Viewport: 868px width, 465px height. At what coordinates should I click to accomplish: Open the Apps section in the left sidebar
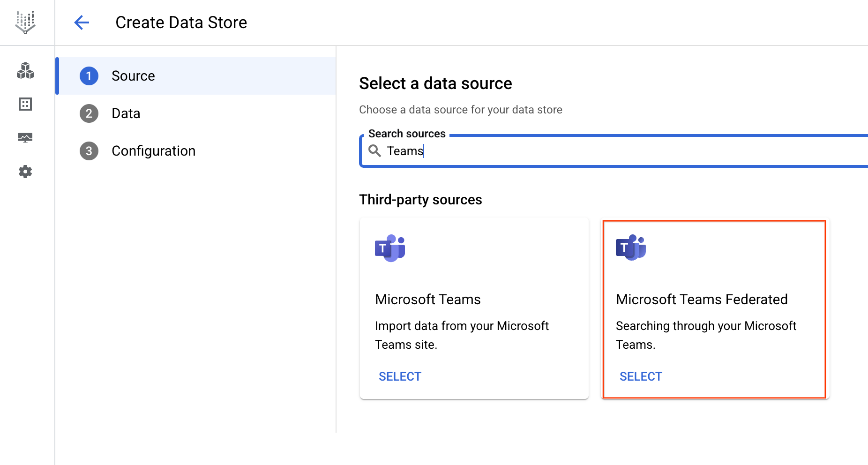[x=25, y=71]
